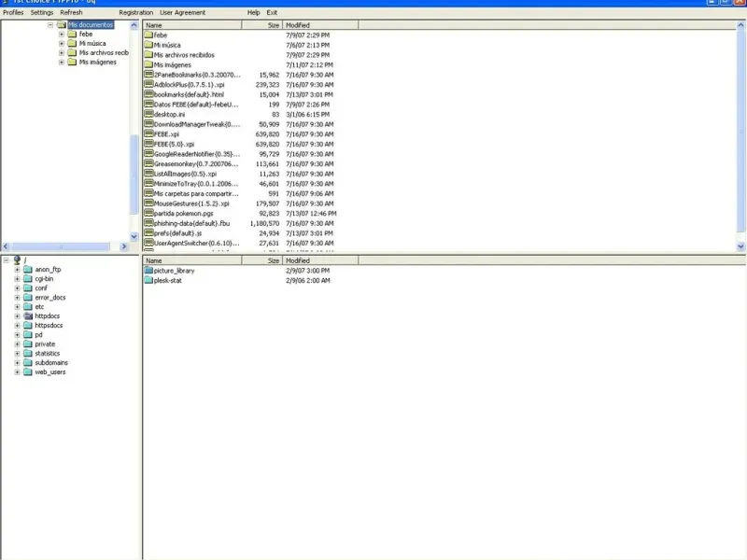
Task: Select the febe folder icon in local tree
Action: point(72,35)
